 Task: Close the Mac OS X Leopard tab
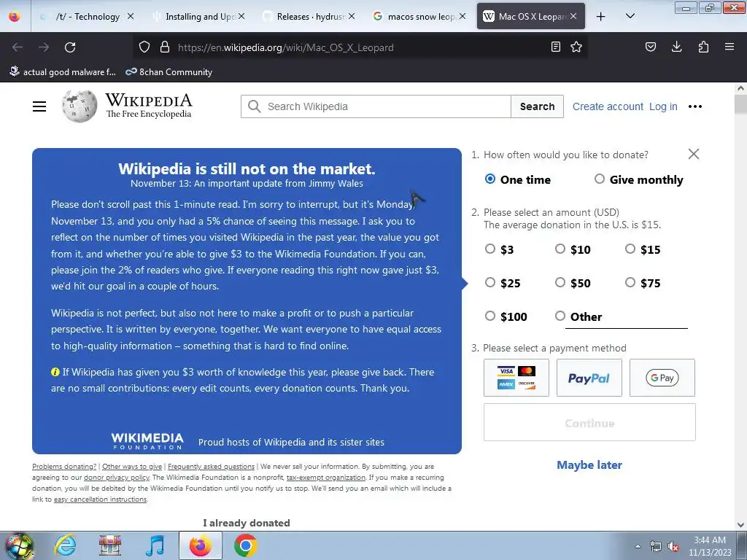(573, 16)
